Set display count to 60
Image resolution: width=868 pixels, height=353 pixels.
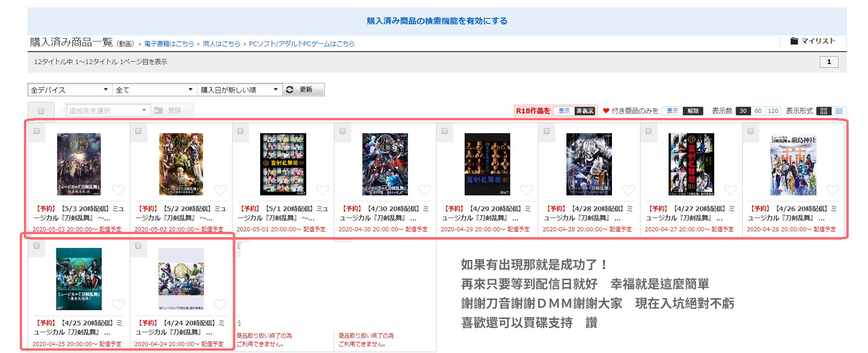point(758,111)
